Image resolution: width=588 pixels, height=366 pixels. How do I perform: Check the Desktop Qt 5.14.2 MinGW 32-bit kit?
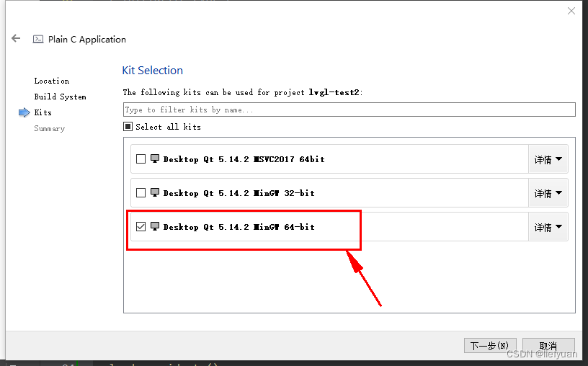click(x=141, y=193)
